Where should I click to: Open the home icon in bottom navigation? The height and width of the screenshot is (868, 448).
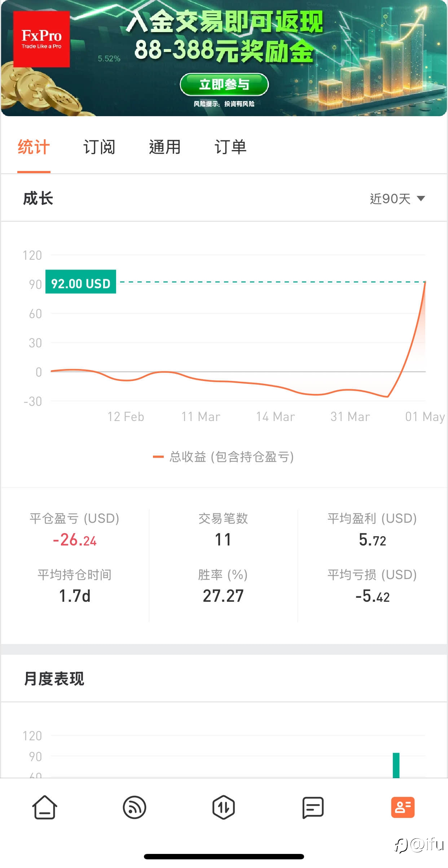45,807
